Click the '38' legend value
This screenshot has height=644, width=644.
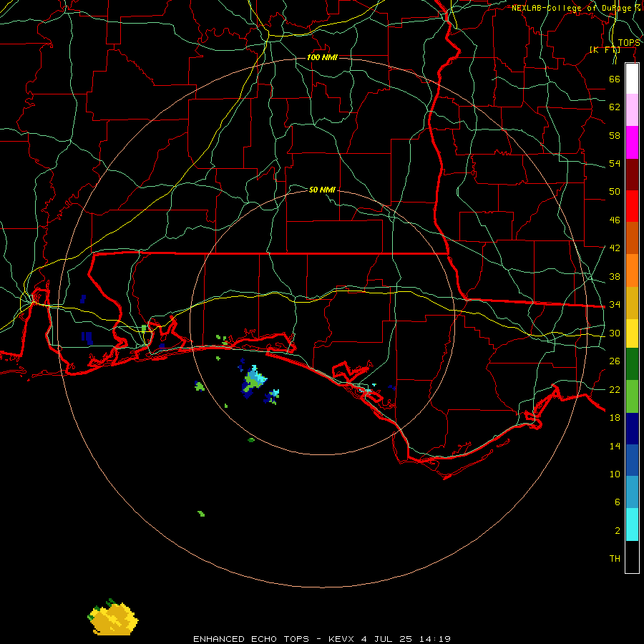click(615, 276)
